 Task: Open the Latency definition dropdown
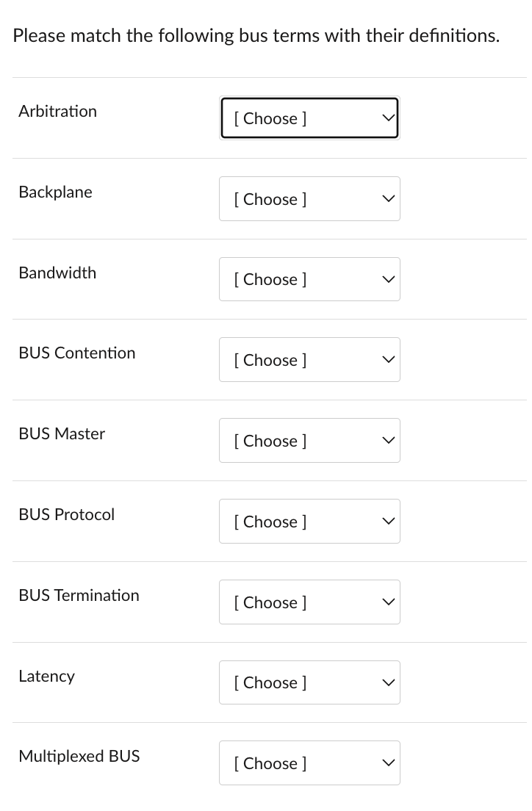tap(309, 682)
